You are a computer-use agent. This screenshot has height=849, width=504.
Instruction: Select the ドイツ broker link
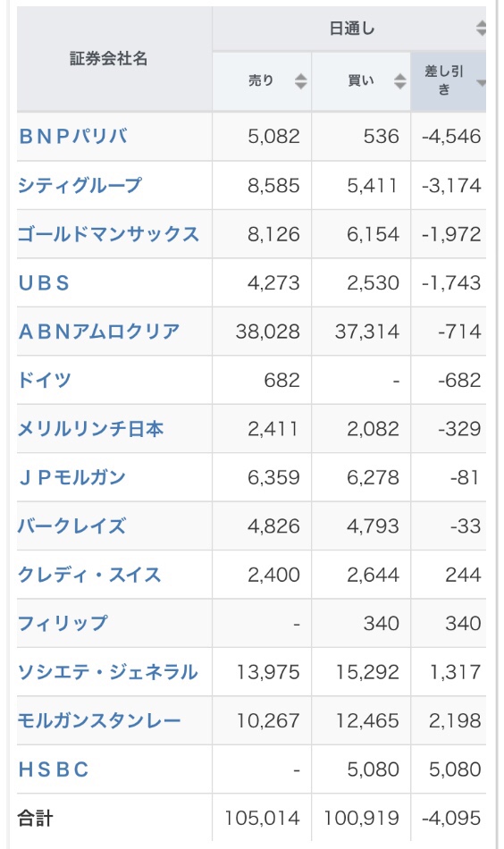click(45, 380)
